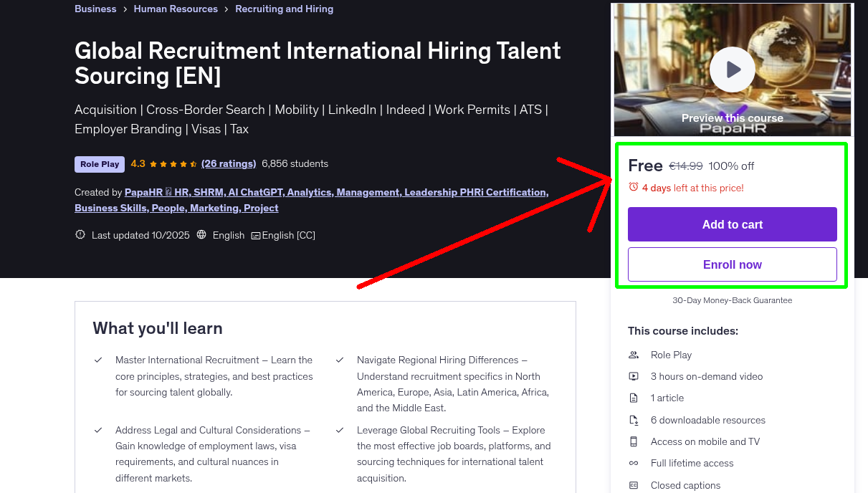Open the Human Resources category breadcrumb
Viewport: 868px width, 493px height.
pyautogui.click(x=176, y=9)
